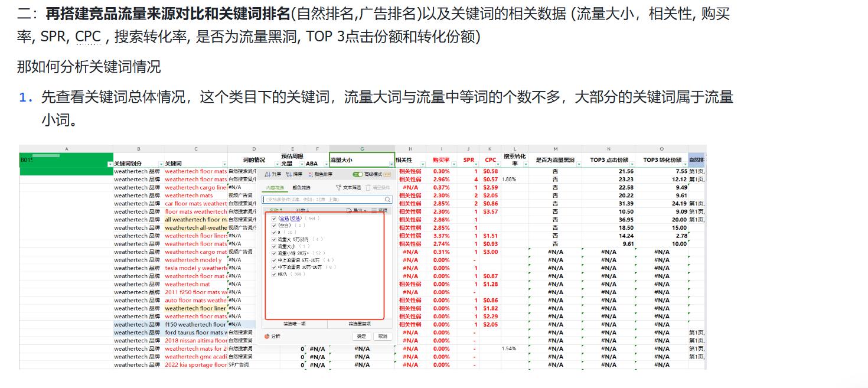This screenshot has width=868, height=388.
Task: Click the 全选 link in the filter list
Action: [285, 219]
